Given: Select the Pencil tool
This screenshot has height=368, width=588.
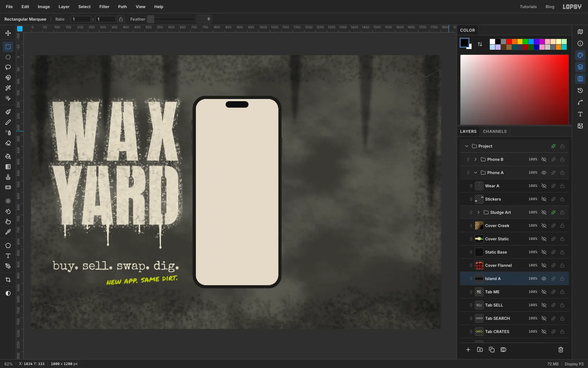Looking at the screenshot, I should pyautogui.click(x=8, y=122).
